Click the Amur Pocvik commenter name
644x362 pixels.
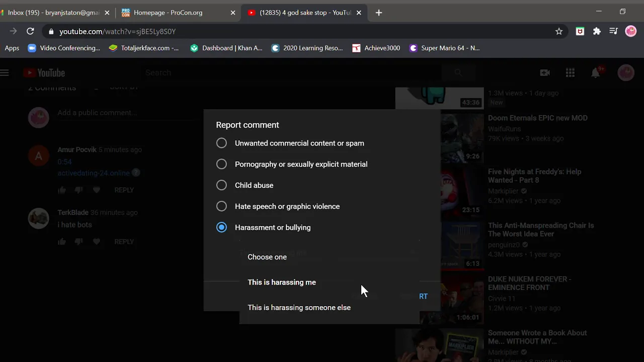77,150
